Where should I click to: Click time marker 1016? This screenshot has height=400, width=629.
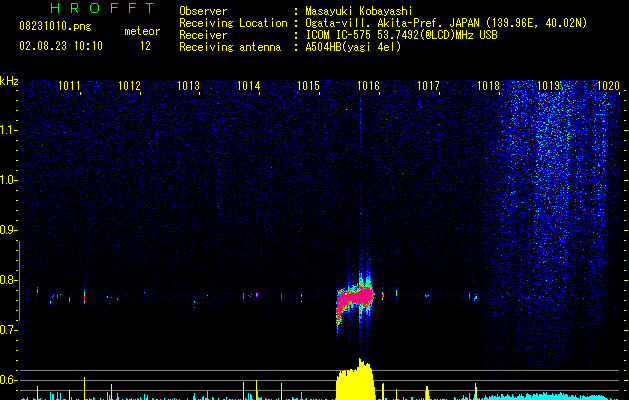[368, 86]
